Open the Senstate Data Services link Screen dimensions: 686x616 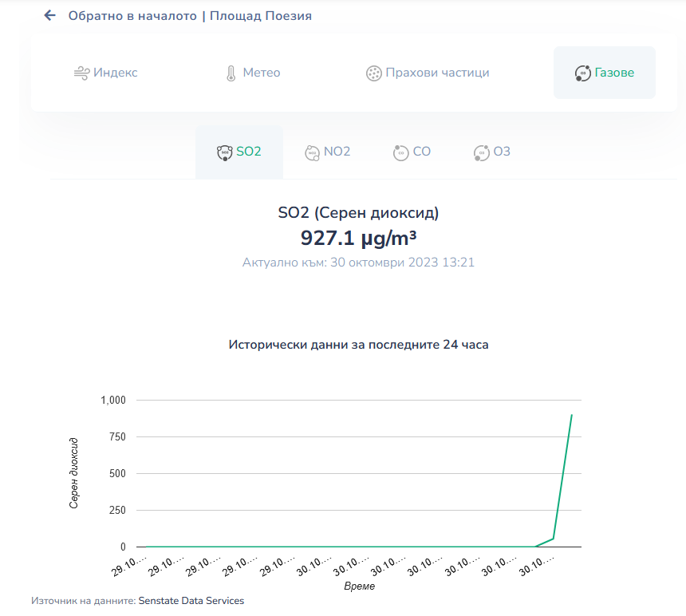click(191, 600)
